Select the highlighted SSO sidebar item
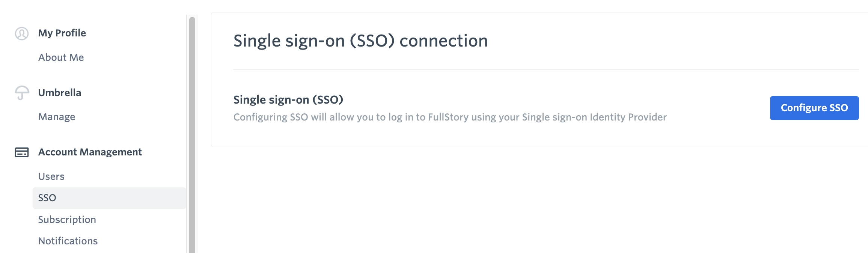This screenshot has height=253, width=868. [x=47, y=198]
